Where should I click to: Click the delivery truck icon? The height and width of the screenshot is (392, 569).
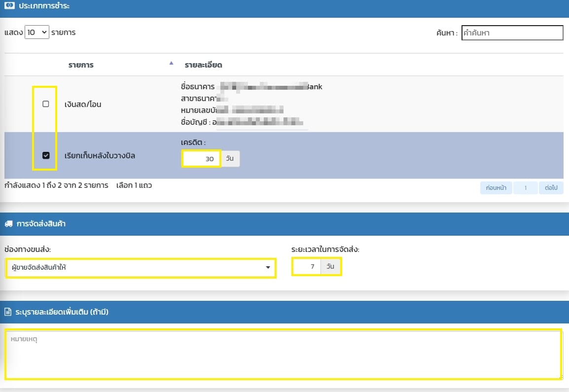click(x=8, y=224)
